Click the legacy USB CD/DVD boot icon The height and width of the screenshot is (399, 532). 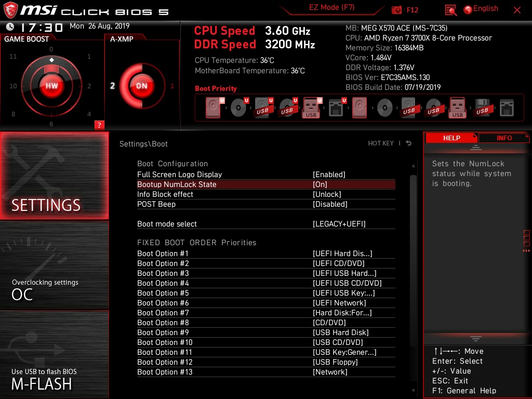433,108
